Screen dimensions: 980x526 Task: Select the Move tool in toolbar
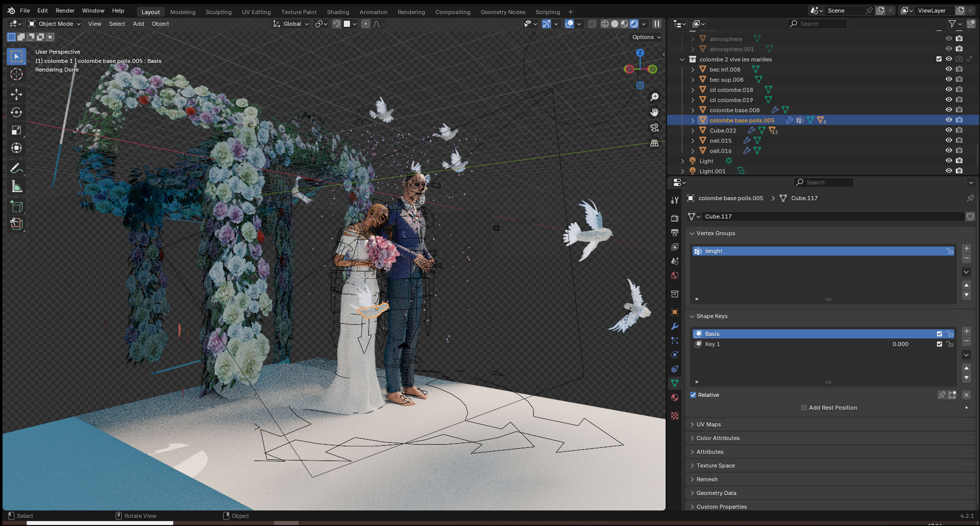(16, 94)
